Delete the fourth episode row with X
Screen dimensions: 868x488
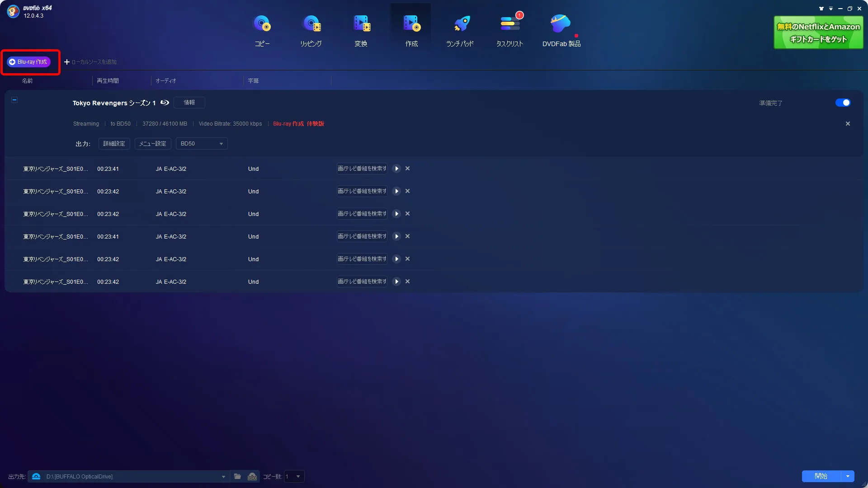click(407, 236)
